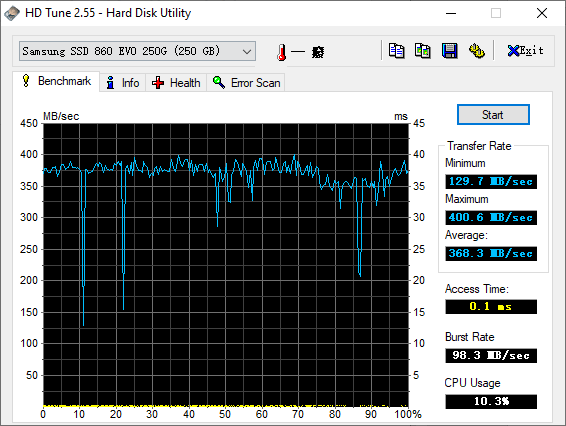Click the benchmark transfer rate graph
The image size is (566, 426).
226,265
